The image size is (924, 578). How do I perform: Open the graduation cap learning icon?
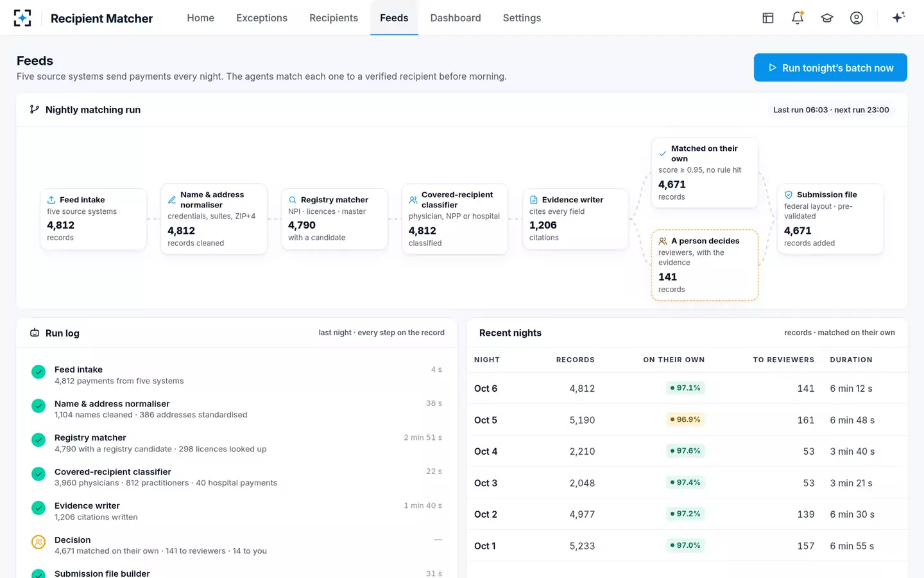[827, 18]
